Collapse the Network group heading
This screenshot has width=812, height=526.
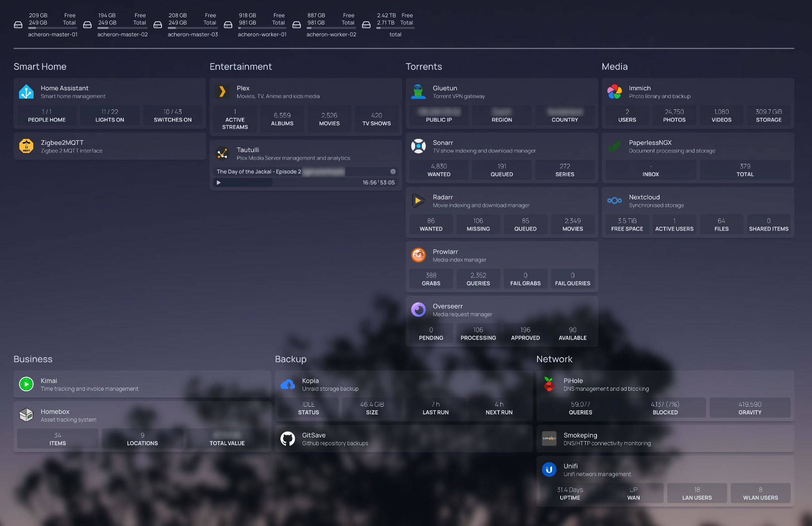554,359
